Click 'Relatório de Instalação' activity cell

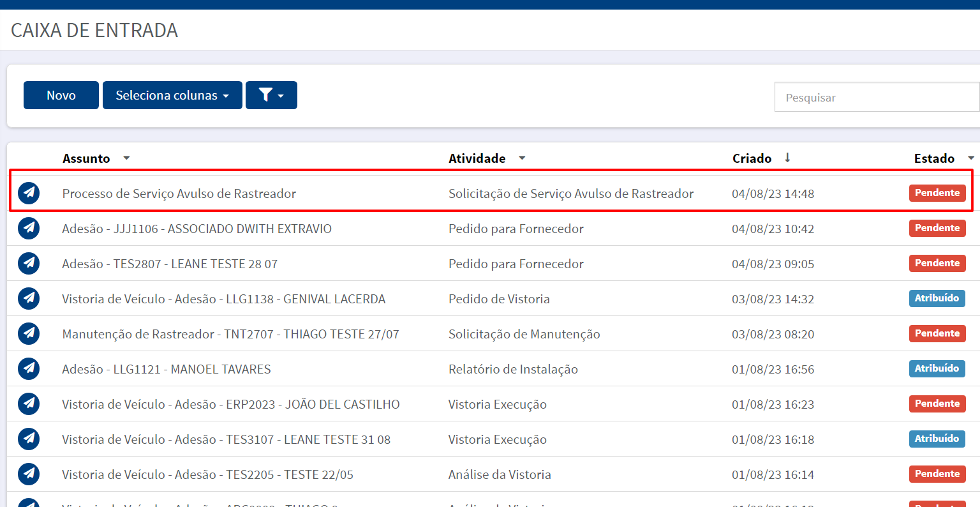point(513,369)
